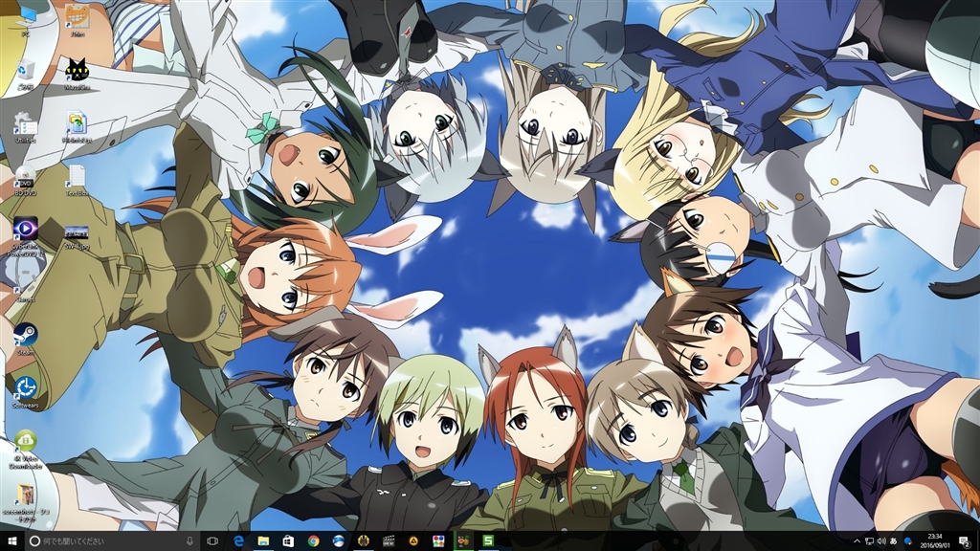Open the Windows Store taskbar icon
The image size is (980, 551).
288,541
